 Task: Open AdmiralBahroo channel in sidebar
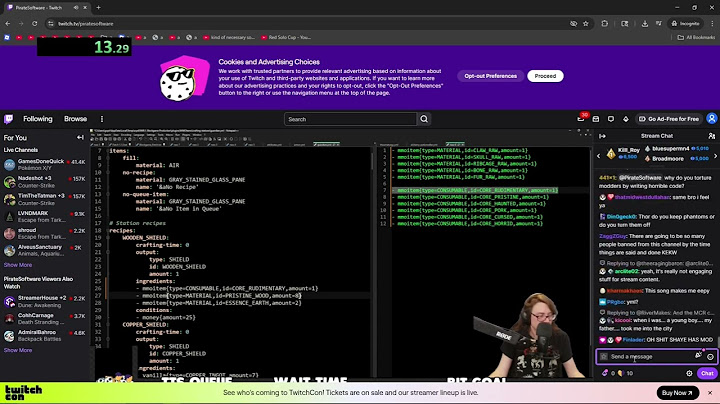pos(44,335)
